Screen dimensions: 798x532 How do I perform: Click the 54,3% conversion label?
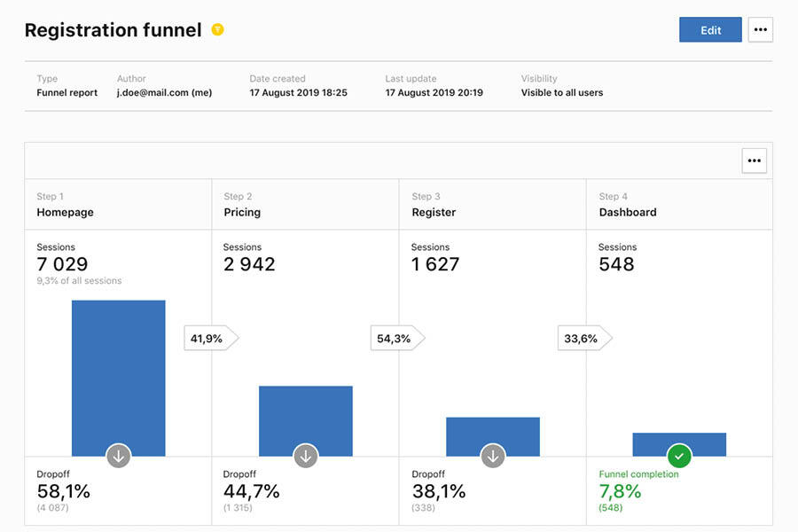[x=397, y=339]
